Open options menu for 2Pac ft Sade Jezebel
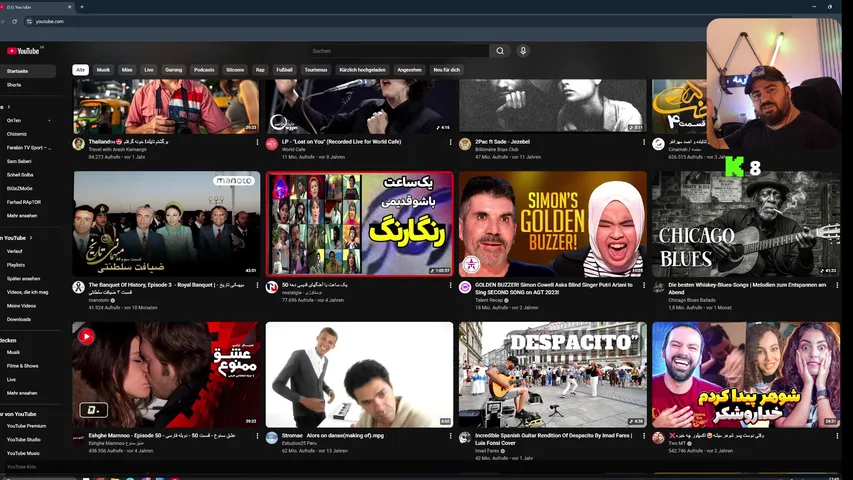Screen dimensions: 853x480 tap(644, 142)
